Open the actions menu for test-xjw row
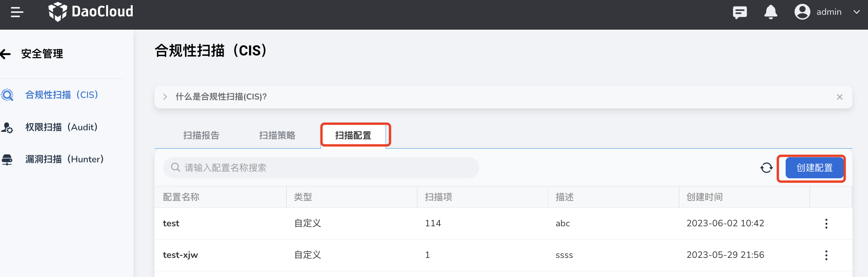The width and height of the screenshot is (868, 277). 826,255
